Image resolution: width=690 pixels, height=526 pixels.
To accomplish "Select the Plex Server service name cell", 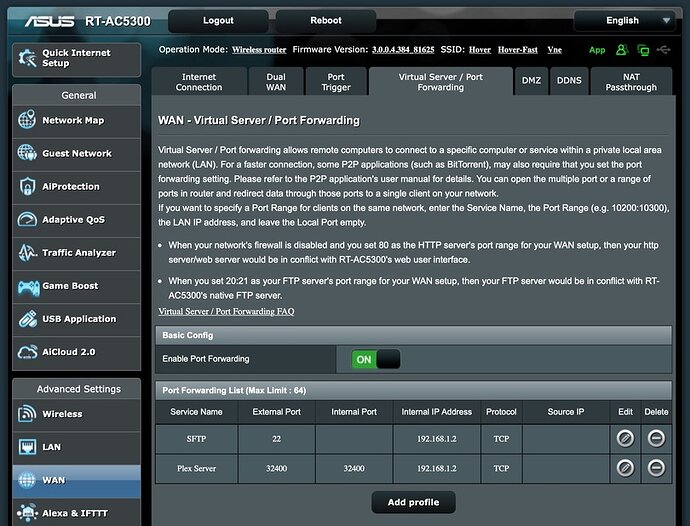I will point(196,468).
